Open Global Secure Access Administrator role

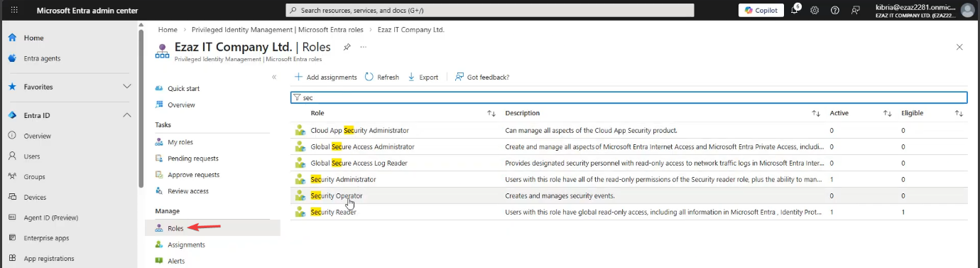coord(362,146)
